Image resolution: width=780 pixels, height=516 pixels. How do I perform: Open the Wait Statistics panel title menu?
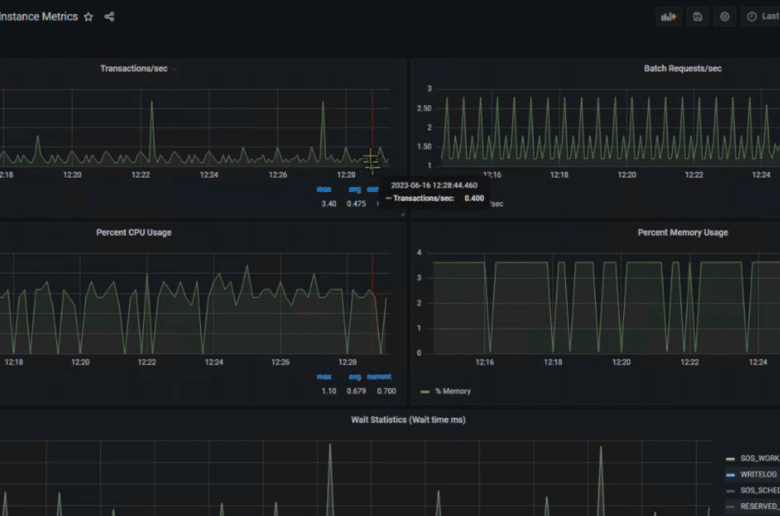[x=408, y=420]
